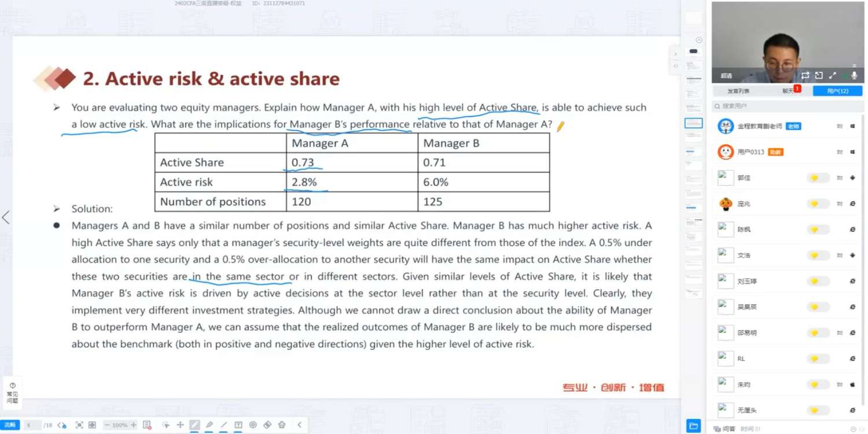Go to previous slide using left arrow
868x434 pixels.
pos(6,218)
